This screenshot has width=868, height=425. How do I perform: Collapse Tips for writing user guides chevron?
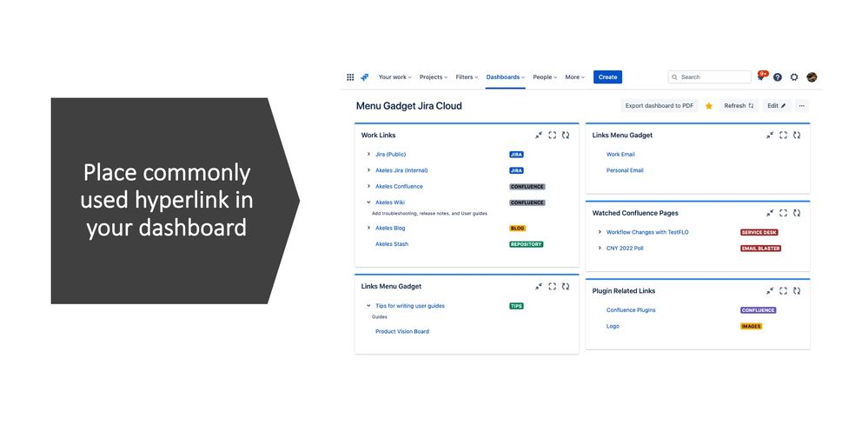click(368, 306)
